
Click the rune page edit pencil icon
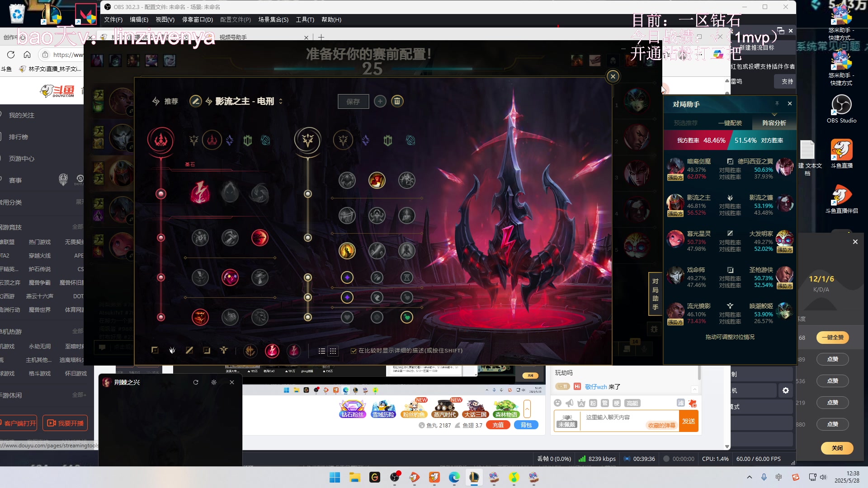click(195, 101)
